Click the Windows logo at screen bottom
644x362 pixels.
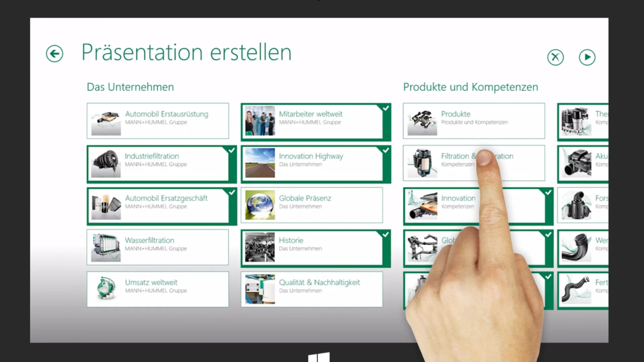(x=319, y=357)
